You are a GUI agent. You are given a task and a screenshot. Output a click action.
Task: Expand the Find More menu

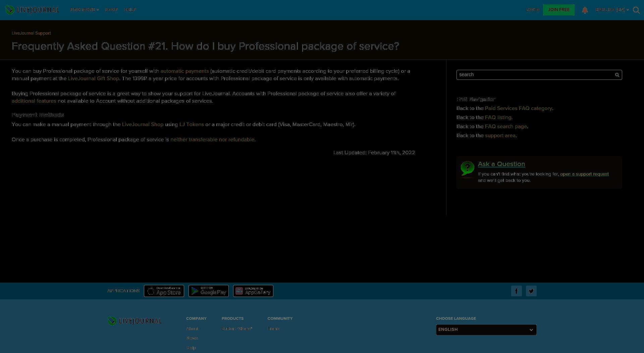[x=85, y=10]
